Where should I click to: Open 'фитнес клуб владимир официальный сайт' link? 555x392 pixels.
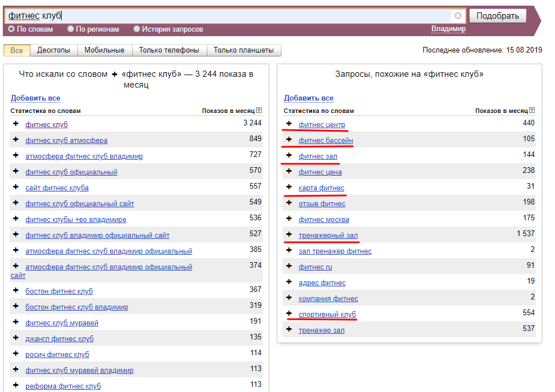pyautogui.click(x=97, y=236)
